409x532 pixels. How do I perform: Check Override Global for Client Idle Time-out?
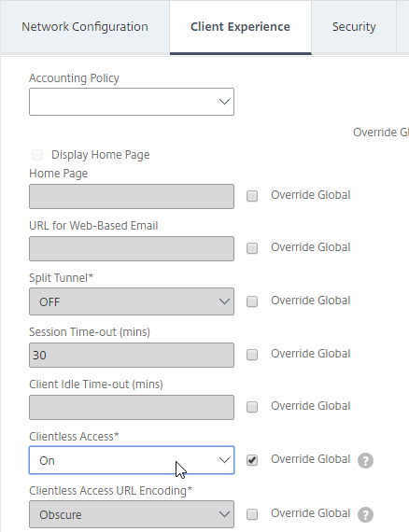[x=252, y=407]
